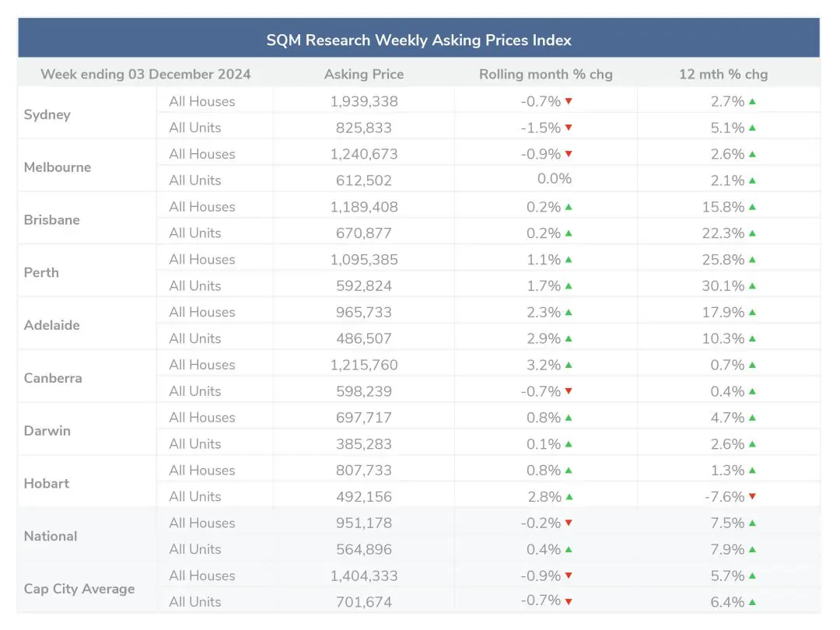Click Brisbane units asking price 670,877
Screen dimensions: 840x630
click(364, 233)
